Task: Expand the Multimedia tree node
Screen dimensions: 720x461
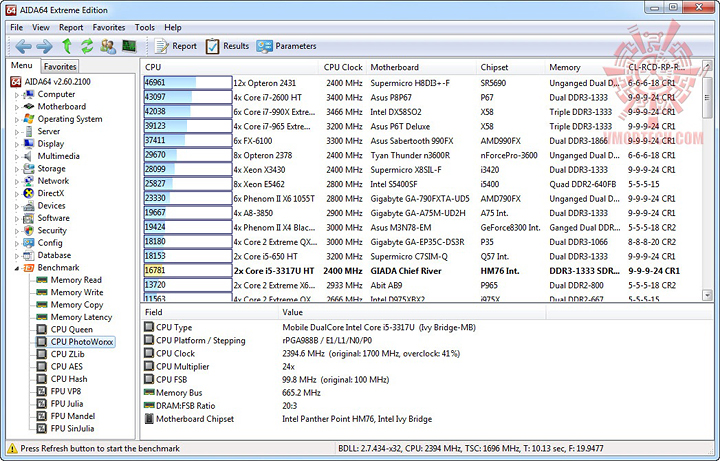Action: (x=17, y=157)
